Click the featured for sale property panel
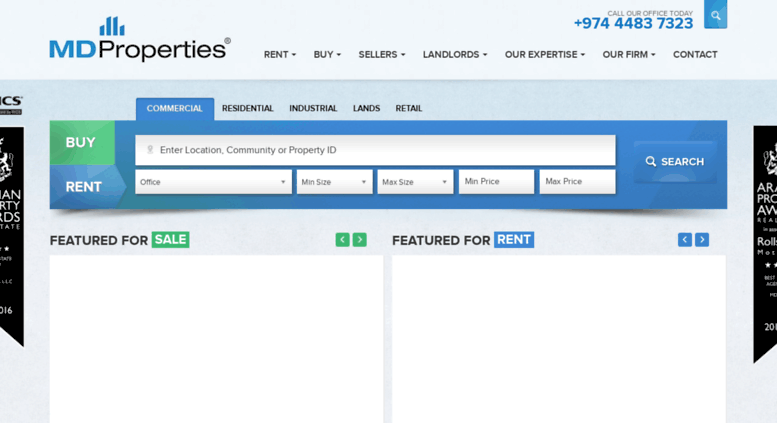Viewport: 777px width, 423px height. click(x=216, y=339)
